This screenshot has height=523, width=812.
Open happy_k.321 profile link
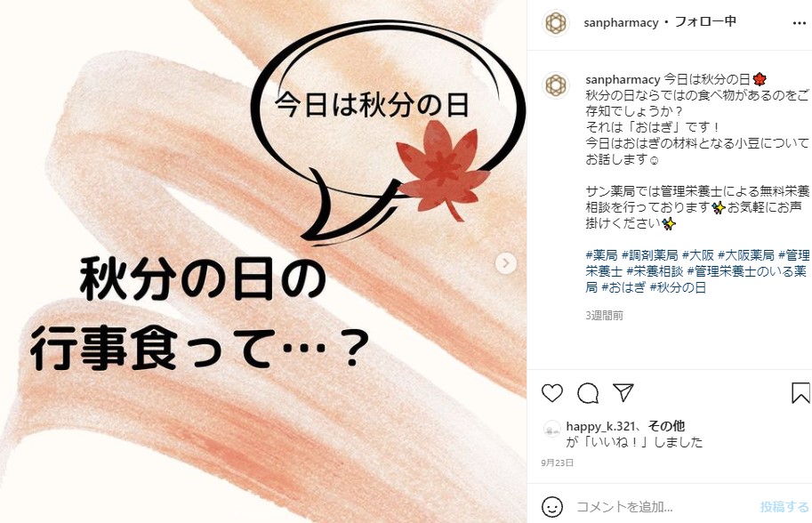(600, 426)
